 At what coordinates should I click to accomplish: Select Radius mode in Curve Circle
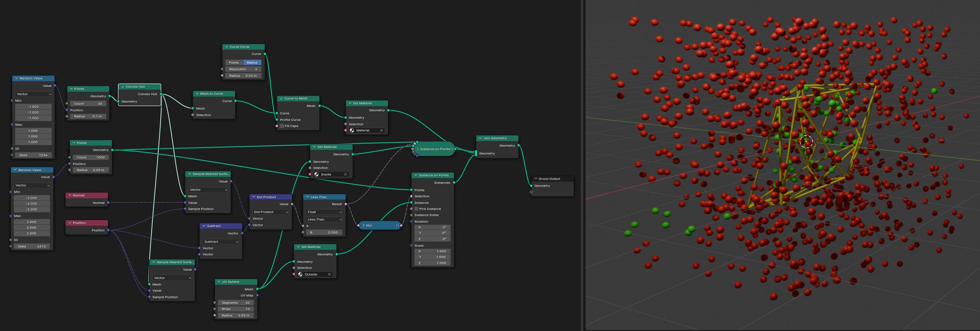coord(252,62)
